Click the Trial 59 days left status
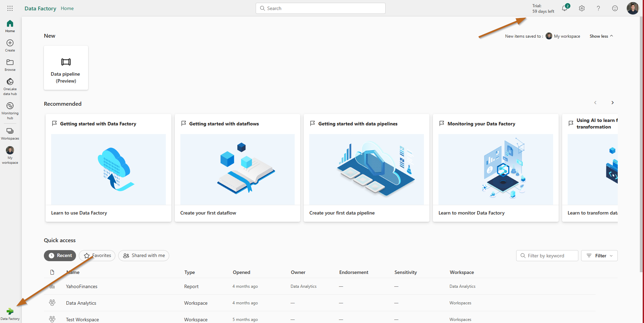Viewport: 644px width, 323px height. (543, 9)
